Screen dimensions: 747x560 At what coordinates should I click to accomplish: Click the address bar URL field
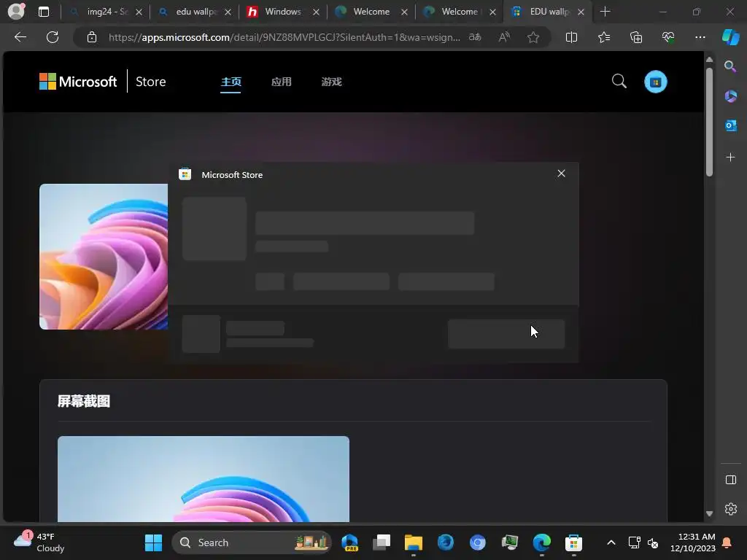pyautogui.click(x=284, y=37)
